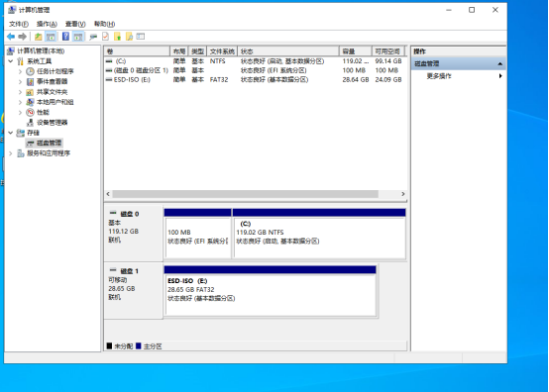This screenshot has width=549, height=392.
Task: Sort by 容量 column header
Action: pyautogui.click(x=356, y=51)
